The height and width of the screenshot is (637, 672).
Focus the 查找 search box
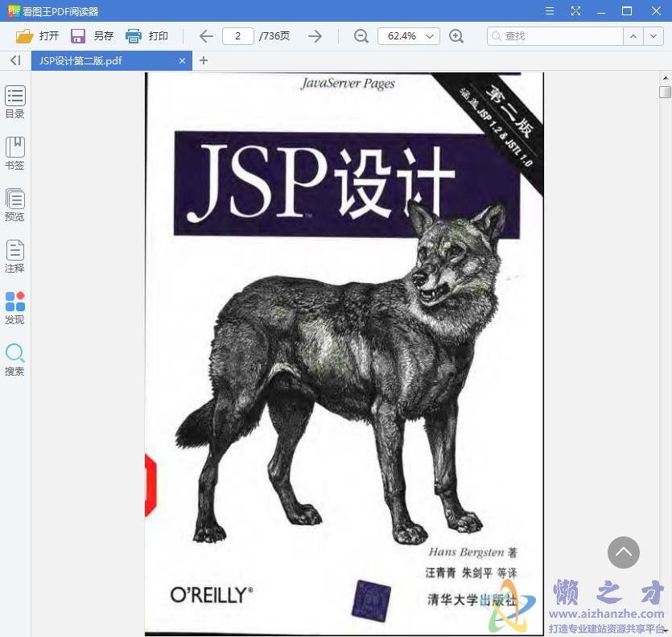pos(555,36)
